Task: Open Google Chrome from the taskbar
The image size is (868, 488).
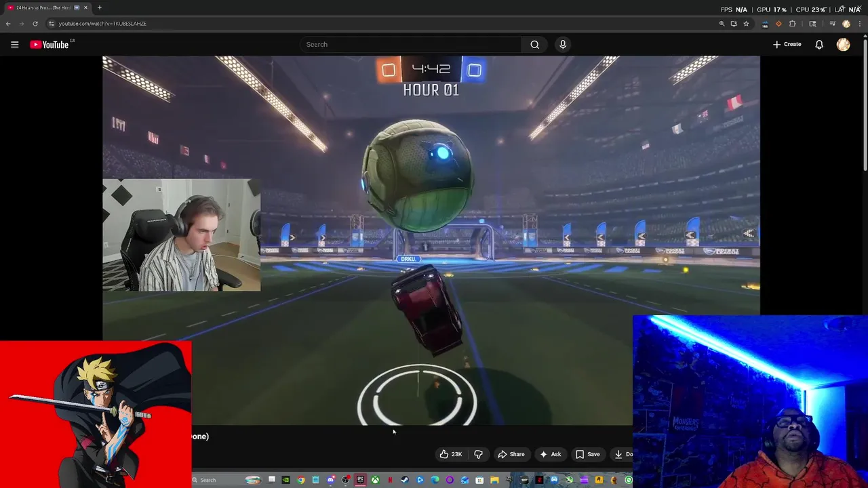Action: (301, 480)
